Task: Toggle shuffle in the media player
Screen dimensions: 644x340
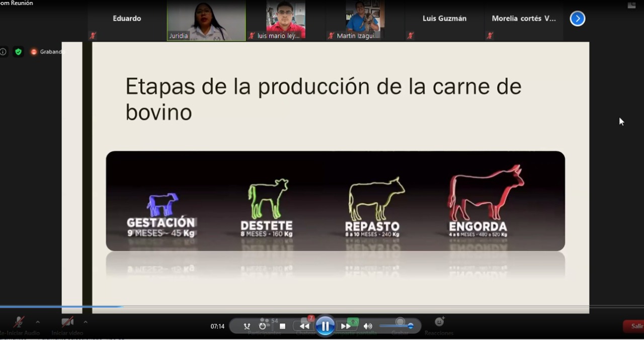Action: pos(247,326)
